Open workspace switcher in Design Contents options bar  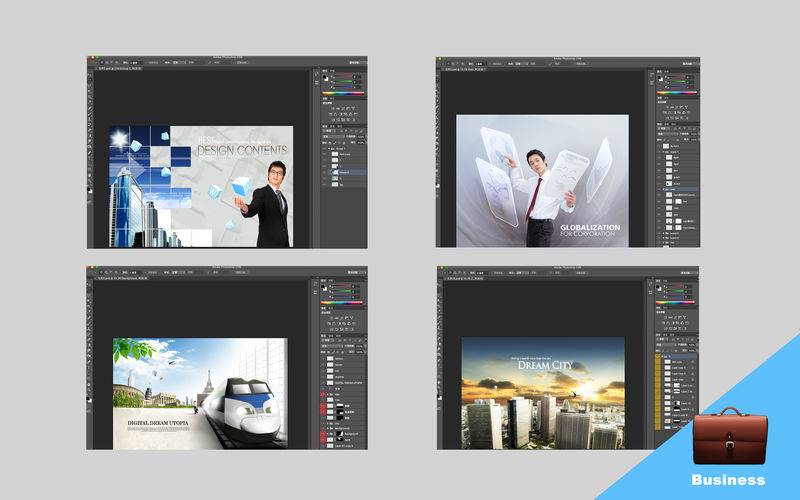click(356, 62)
